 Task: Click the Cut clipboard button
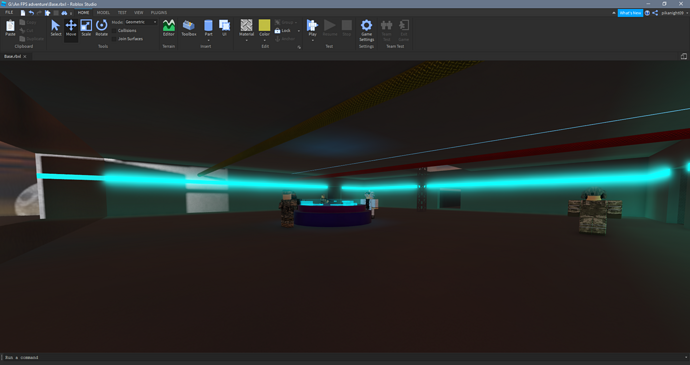(x=27, y=30)
